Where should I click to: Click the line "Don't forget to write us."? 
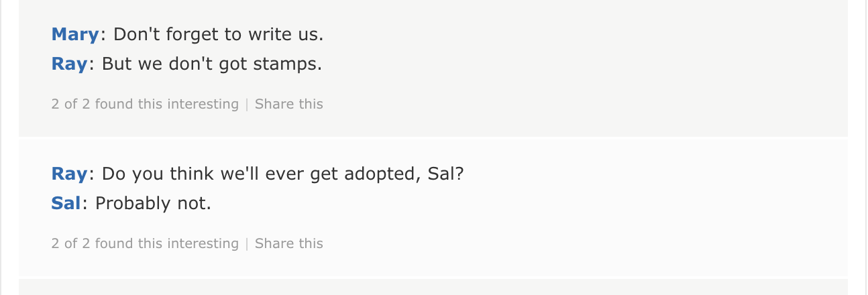[218, 34]
